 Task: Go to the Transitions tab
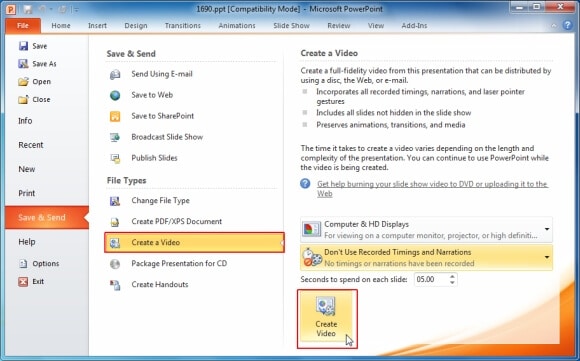coord(183,26)
